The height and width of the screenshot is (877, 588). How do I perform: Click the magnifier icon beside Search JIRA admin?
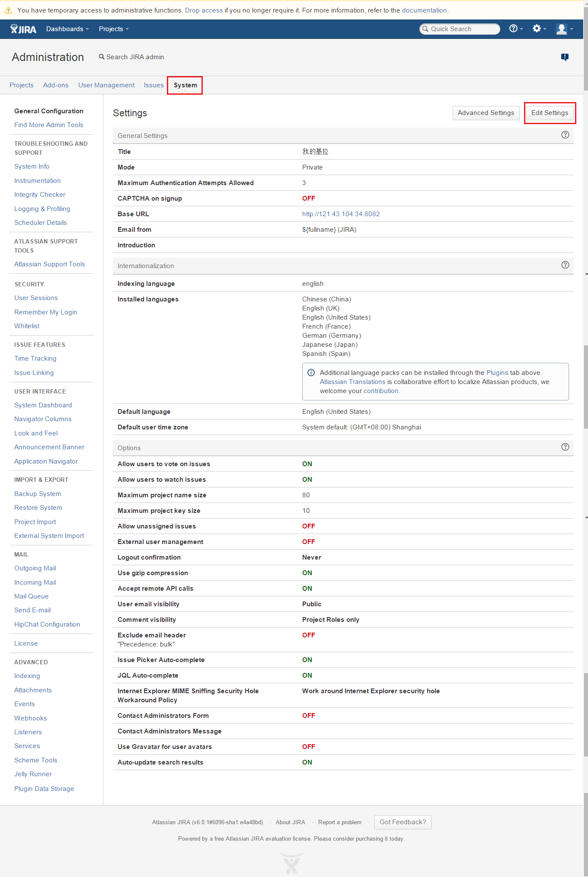point(102,57)
